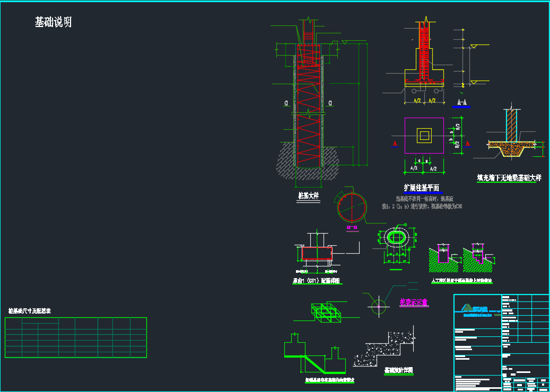This screenshot has width=550, height=392.
Task: Click the 桩基大样 drawing title
Action: 309,196
